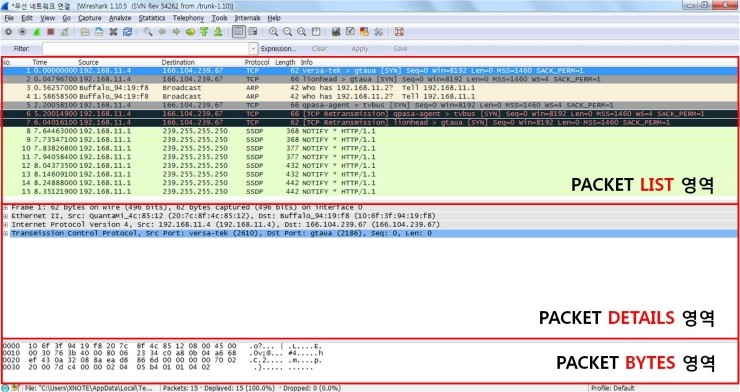Select packet 15 SSDP NOTIFY row
The height and width of the screenshot is (392, 740).
coord(370,192)
